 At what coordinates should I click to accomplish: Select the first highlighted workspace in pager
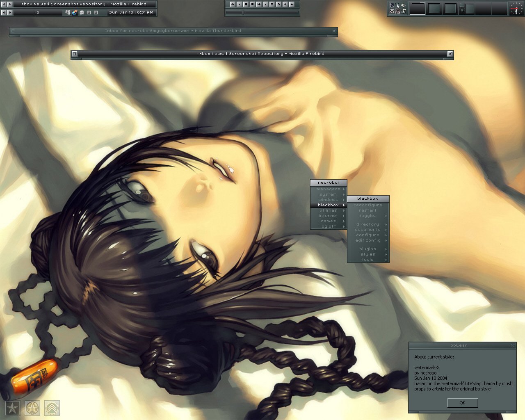click(418, 8)
